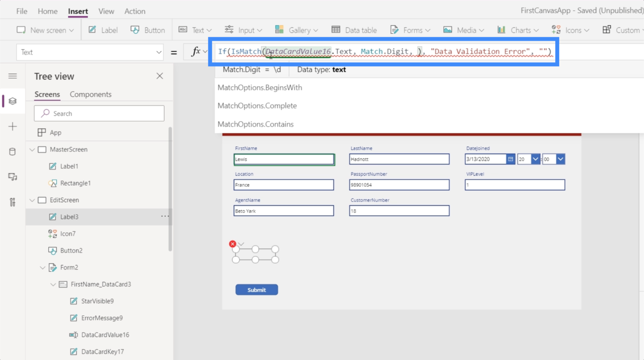Toggle the hamburger navigation menu
The width and height of the screenshot is (644, 360).
click(x=13, y=76)
